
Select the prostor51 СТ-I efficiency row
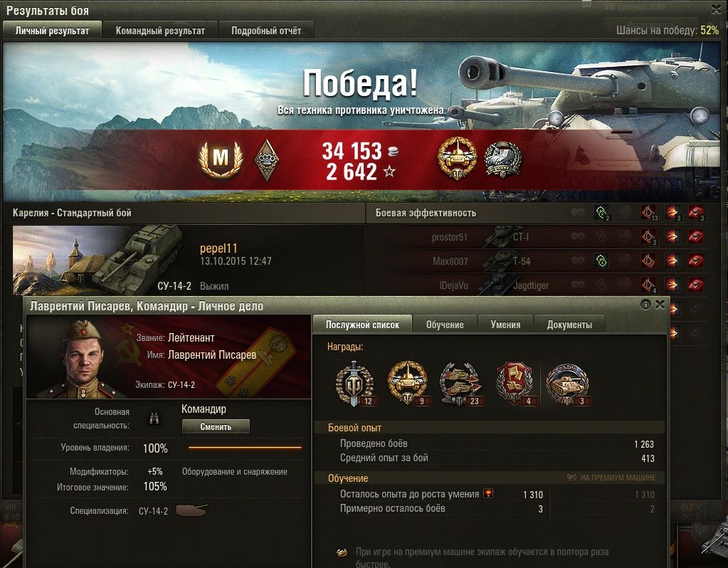537,237
